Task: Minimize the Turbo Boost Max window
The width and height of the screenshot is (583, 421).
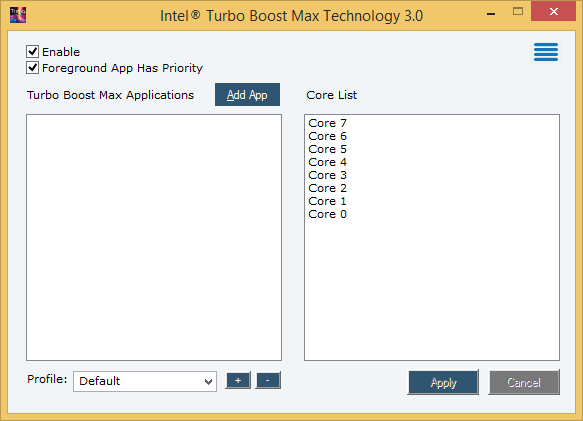Action: coord(491,14)
